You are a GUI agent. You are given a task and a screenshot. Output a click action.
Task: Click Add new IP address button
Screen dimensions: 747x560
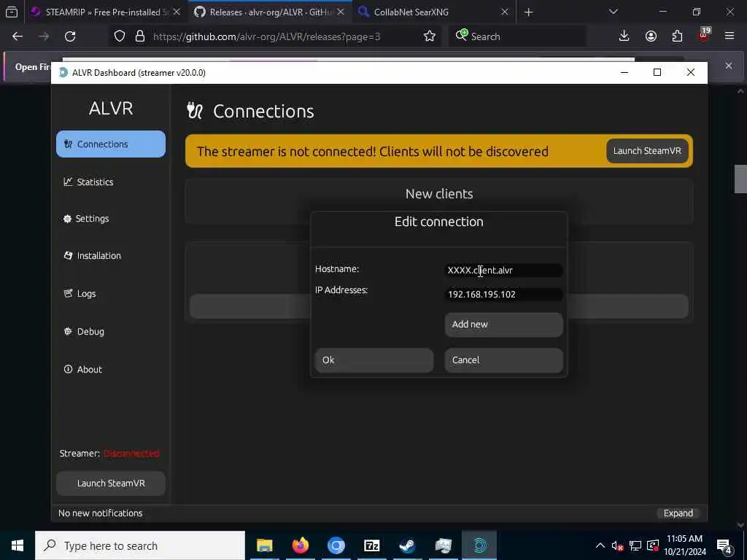503,324
